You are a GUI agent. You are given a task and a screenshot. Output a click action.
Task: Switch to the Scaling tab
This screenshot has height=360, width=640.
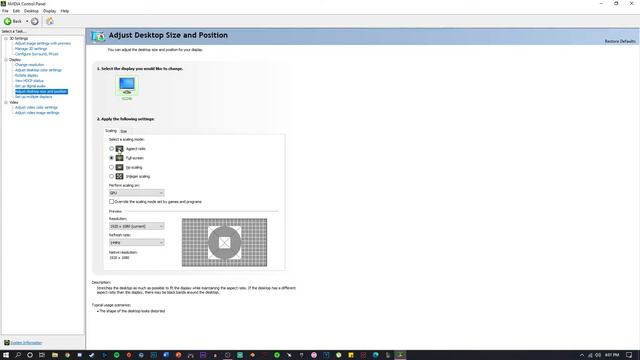click(111, 131)
